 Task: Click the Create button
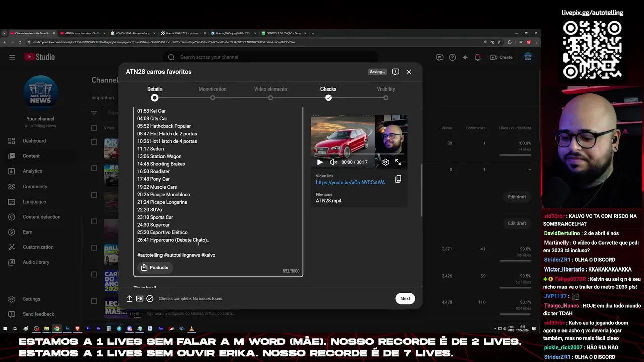click(x=501, y=57)
